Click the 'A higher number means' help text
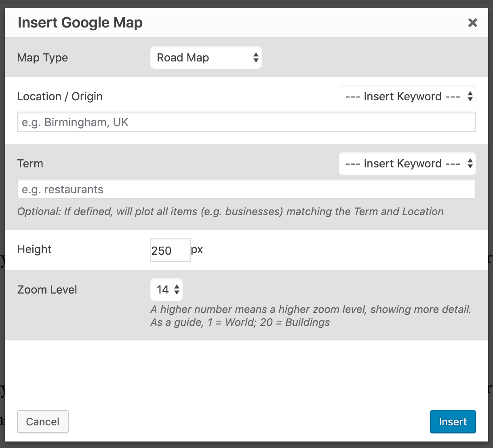The width and height of the screenshot is (493, 448). click(x=311, y=316)
